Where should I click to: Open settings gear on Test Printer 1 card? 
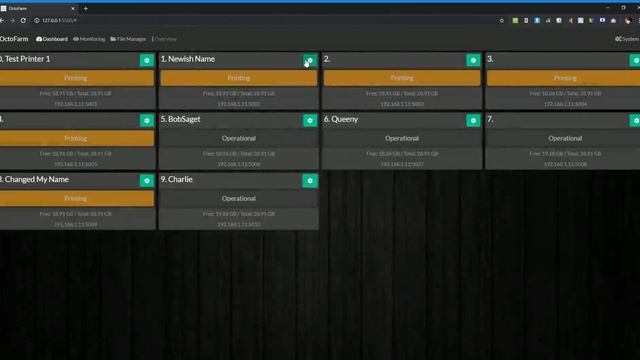[x=147, y=60]
